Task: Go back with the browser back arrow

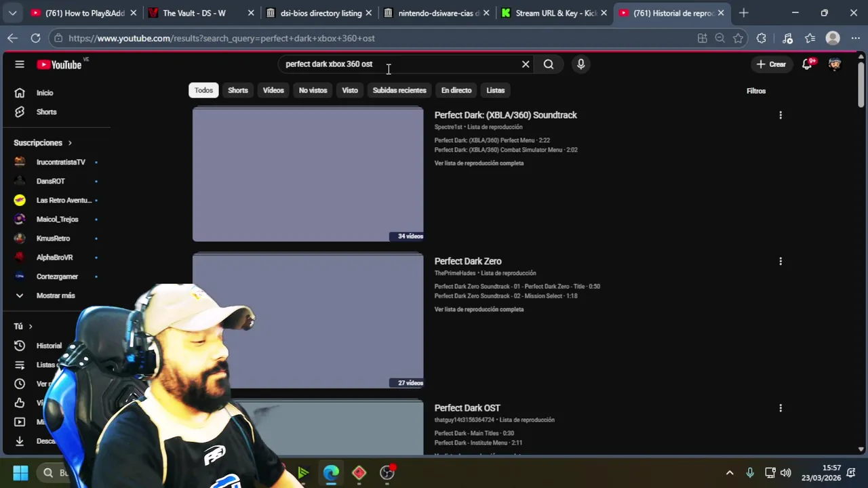Action: tap(12, 39)
